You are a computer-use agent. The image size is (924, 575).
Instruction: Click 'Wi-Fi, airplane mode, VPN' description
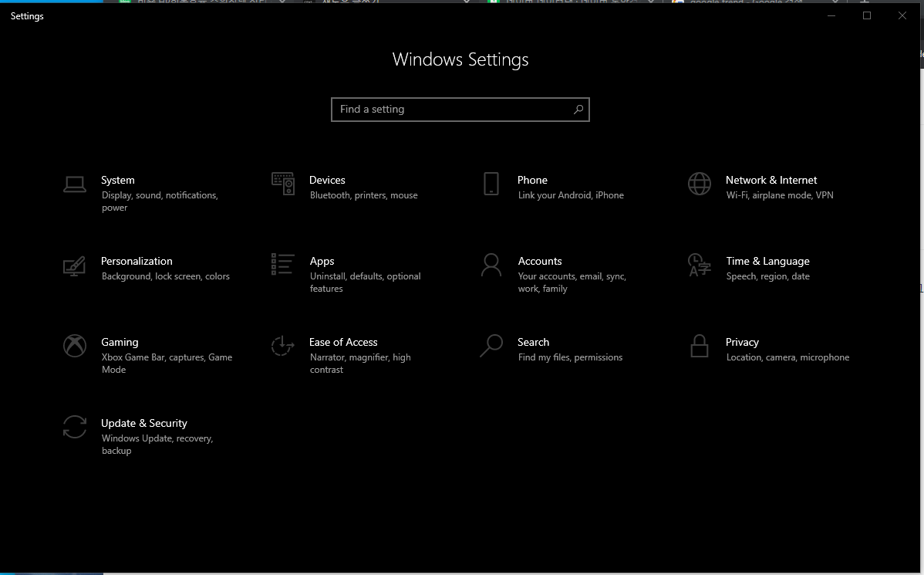click(780, 195)
